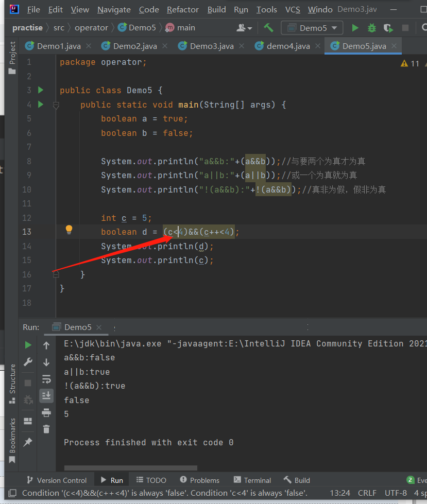Click the layout restore icon in Run panel
Viewport: 427px width, 504px height.
click(x=28, y=421)
